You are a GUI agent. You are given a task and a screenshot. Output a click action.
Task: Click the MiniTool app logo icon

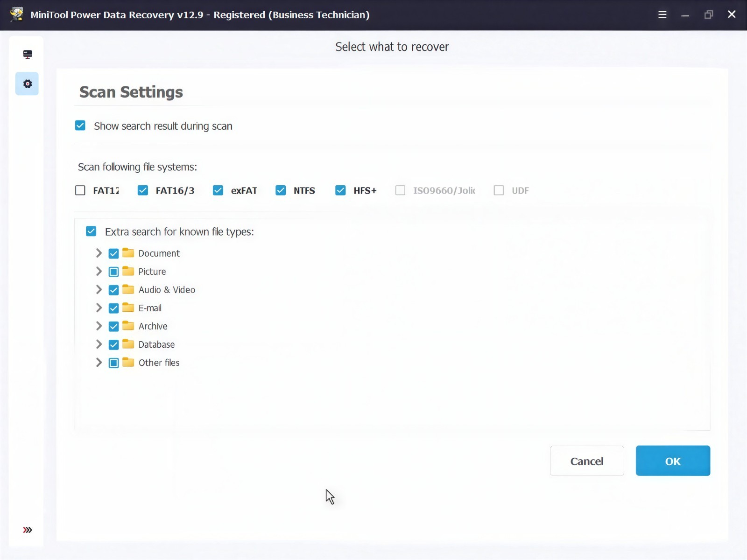click(16, 14)
